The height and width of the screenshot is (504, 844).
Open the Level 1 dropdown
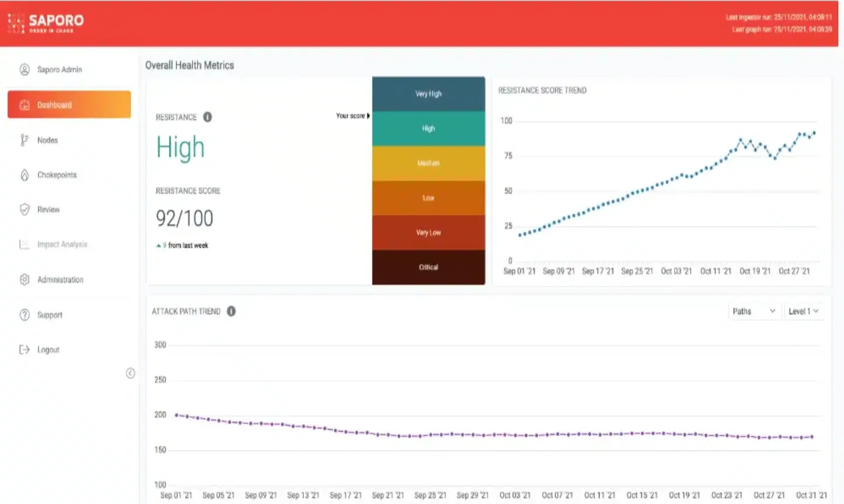804,311
